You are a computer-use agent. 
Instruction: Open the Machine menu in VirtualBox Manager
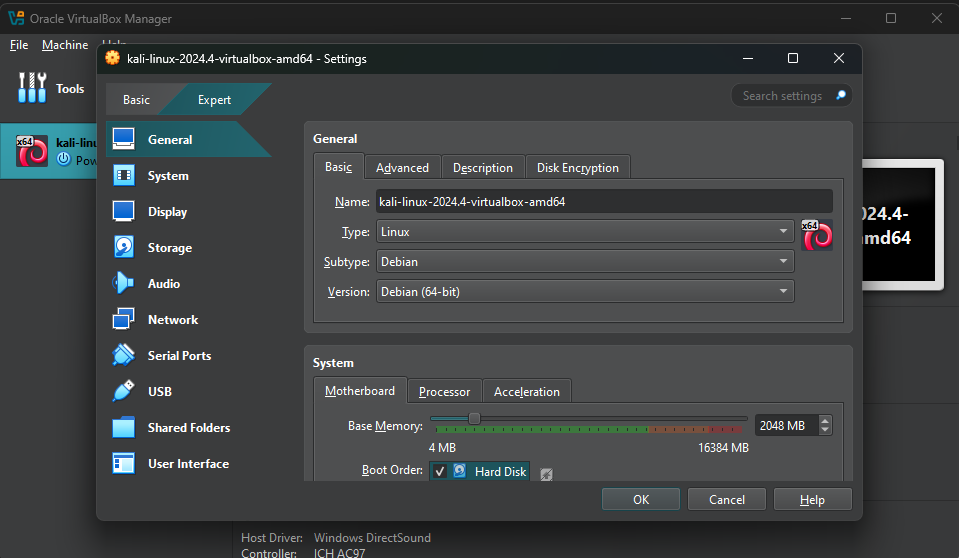coord(65,45)
